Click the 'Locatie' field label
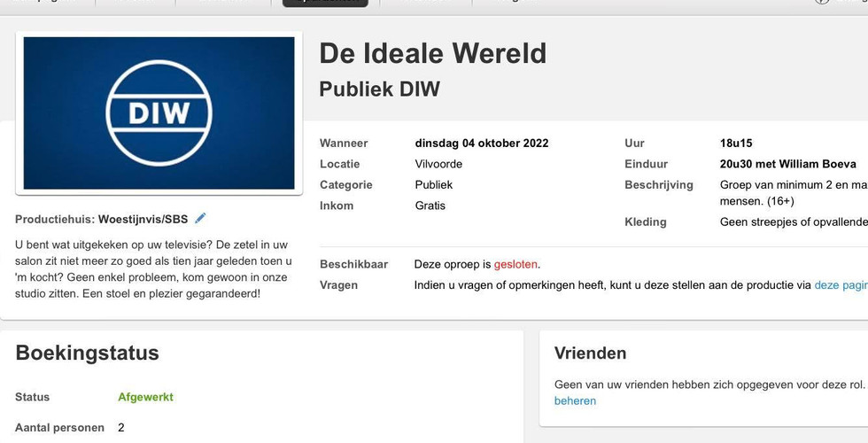Viewport: 868px width, 443px height. coord(340,164)
